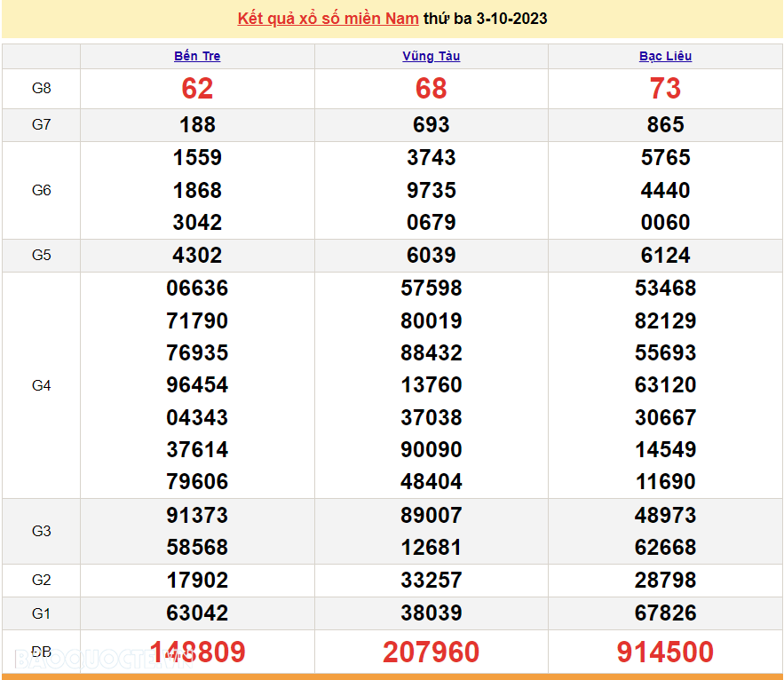Viewport: 784px width, 680px height.
Task: Click the G1 result 38039 for Vũng Tàu
Action: pos(431,613)
